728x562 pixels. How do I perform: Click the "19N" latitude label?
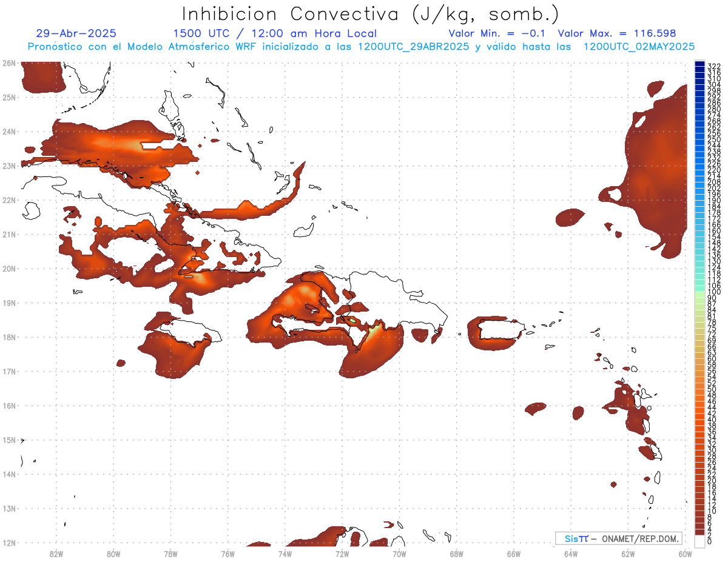click(9, 303)
